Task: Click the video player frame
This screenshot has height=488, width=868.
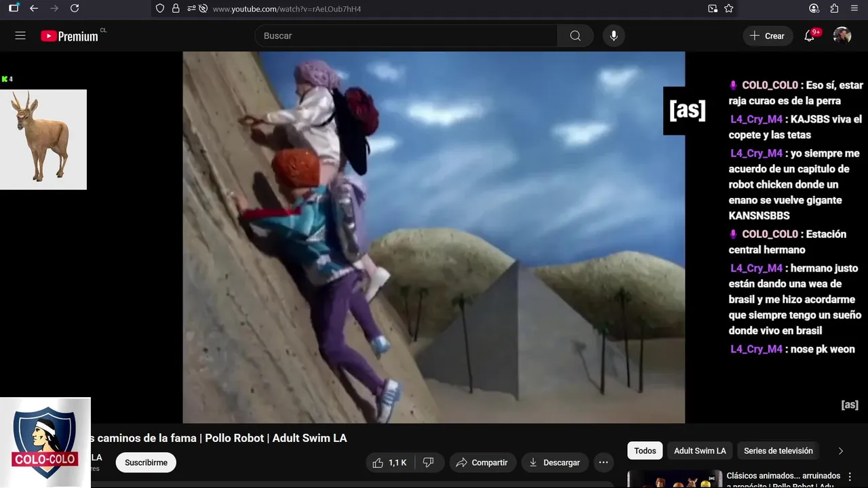Action: (x=434, y=237)
